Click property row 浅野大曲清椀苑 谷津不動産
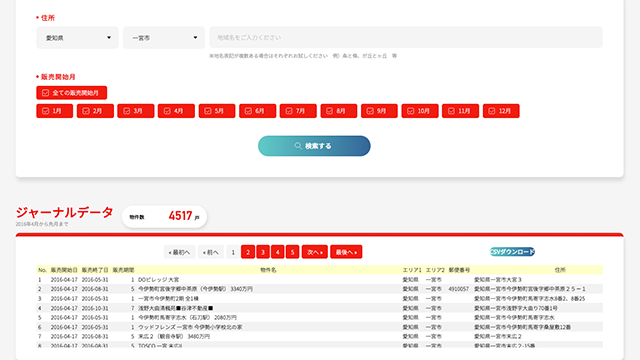Image resolution: width=640 pixels, height=360 pixels. pos(176,308)
